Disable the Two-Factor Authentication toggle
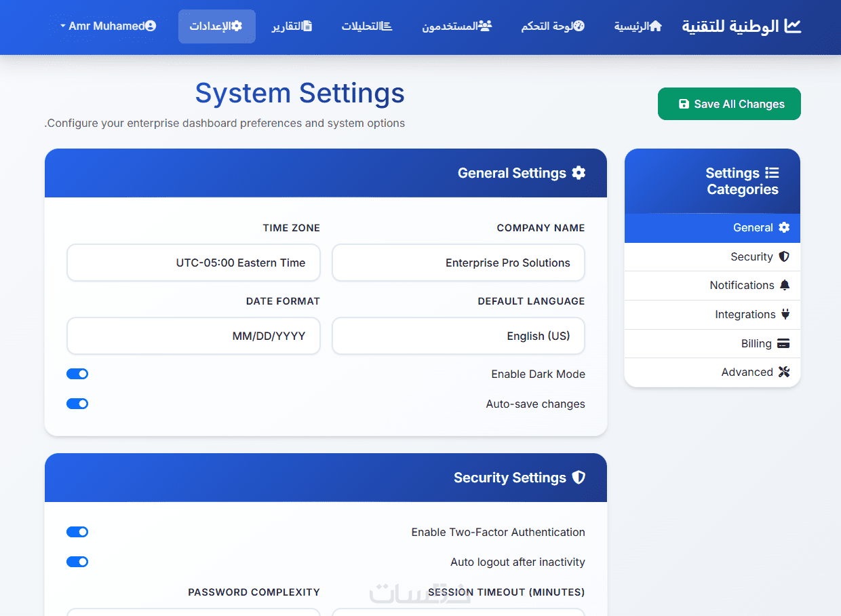The height and width of the screenshot is (616, 841). tap(77, 532)
